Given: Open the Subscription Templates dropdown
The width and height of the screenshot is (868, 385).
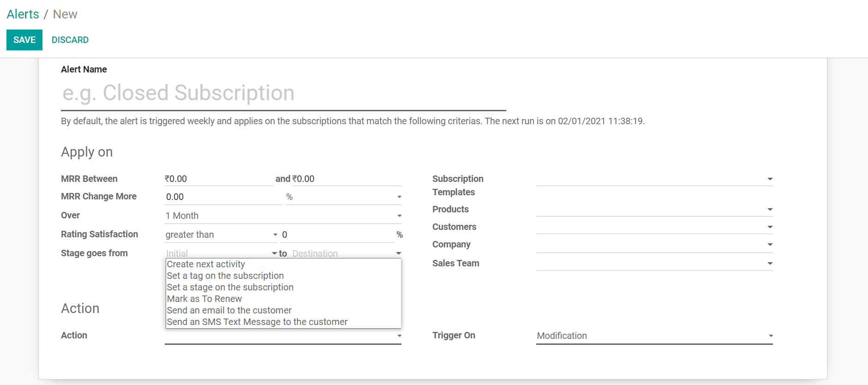Looking at the screenshot, I should click(654, 179).
